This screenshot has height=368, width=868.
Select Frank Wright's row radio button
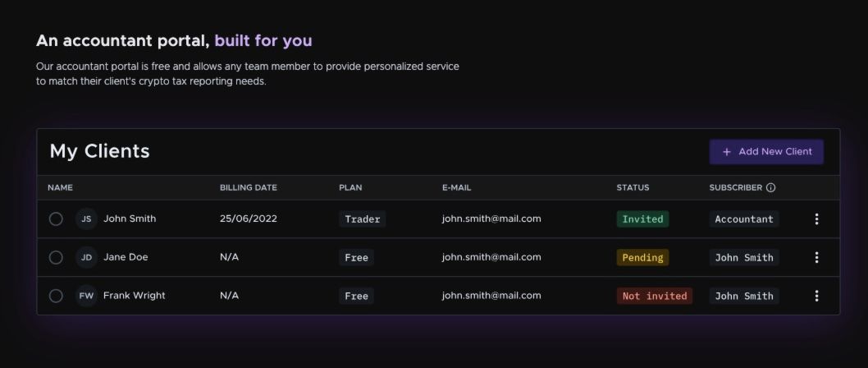(56, 296)
